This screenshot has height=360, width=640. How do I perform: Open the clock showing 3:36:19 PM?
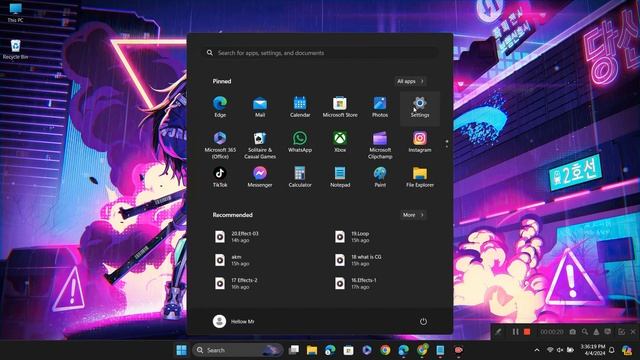[x=593, y=350]
